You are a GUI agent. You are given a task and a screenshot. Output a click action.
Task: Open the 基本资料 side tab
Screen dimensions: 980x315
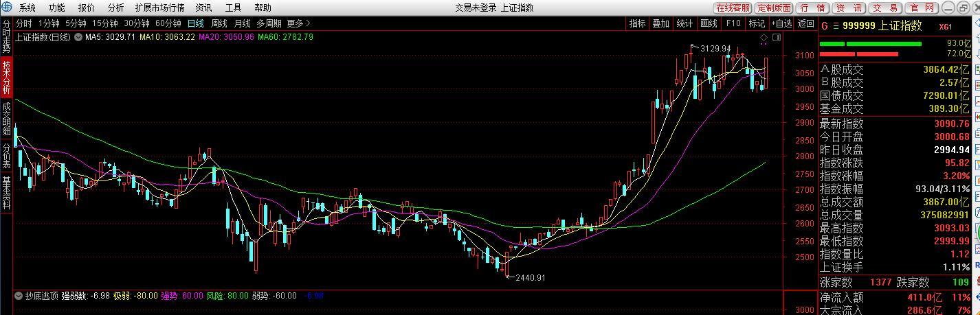[6, 192]
